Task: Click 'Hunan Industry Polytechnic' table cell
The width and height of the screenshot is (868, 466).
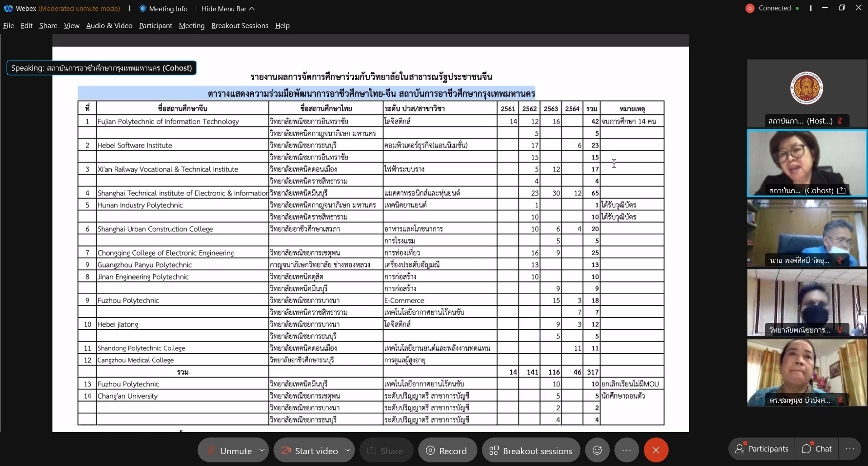Action: [x=183, y=205]
